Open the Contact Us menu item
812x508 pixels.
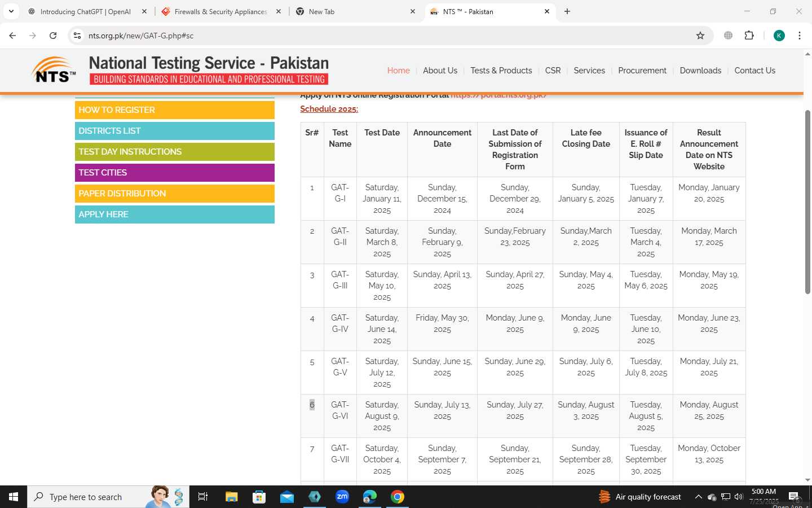pyautogui.click(x=754, y=71)
